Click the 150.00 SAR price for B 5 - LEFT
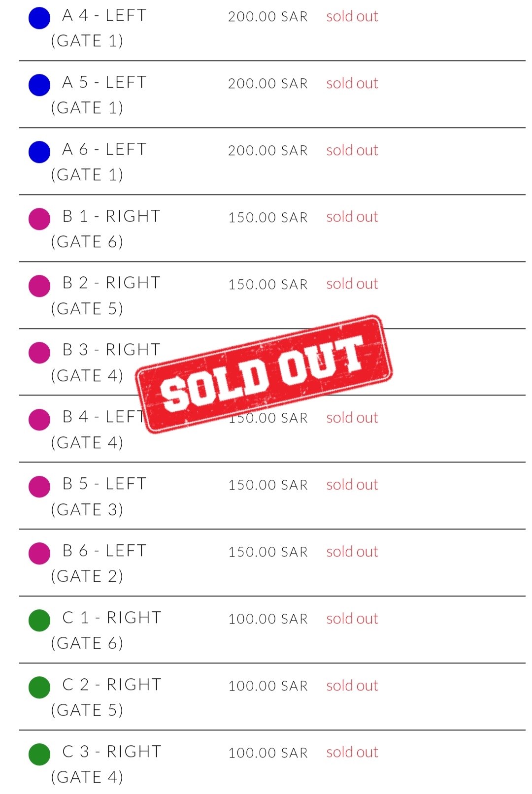 (268, 485)
